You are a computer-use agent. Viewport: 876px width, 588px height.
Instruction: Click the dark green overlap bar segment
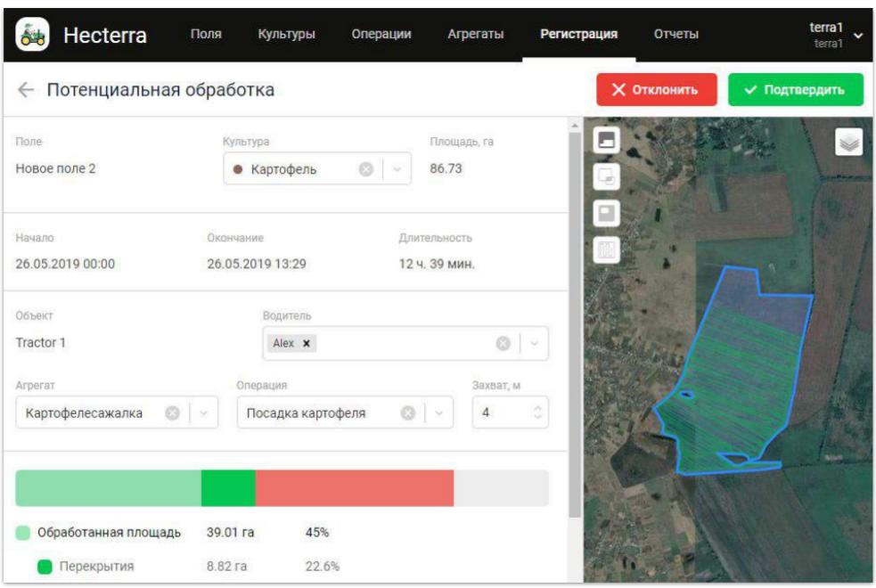228,488
